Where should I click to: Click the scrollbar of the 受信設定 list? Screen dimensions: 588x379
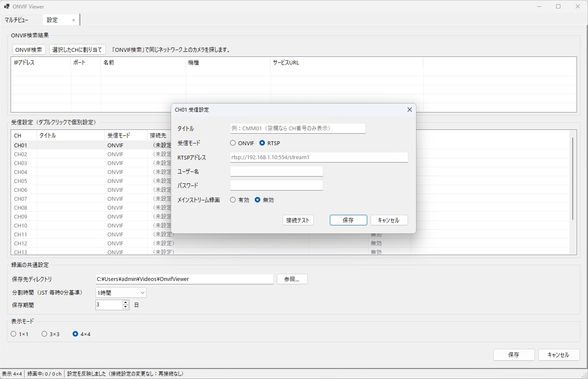[x=573, y=178]
